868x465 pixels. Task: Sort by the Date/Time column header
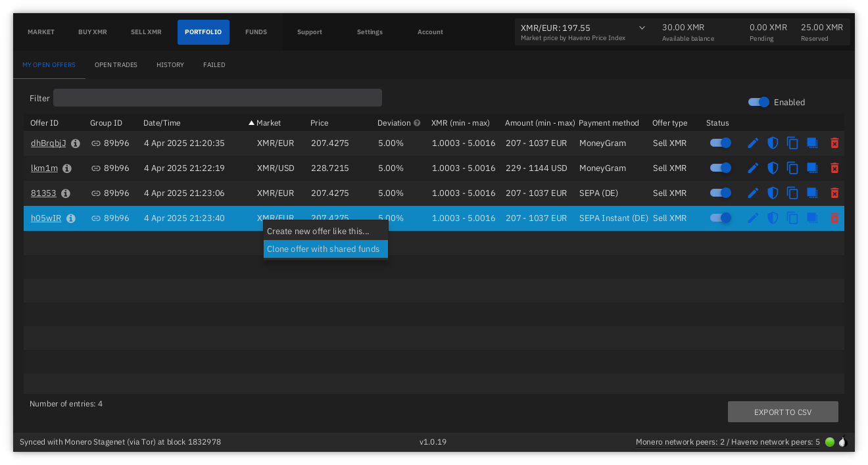162,123
